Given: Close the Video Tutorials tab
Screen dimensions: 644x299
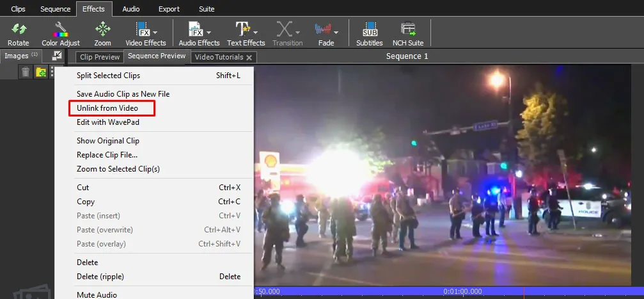Looking at the screenshot, I should pos(249,57).
